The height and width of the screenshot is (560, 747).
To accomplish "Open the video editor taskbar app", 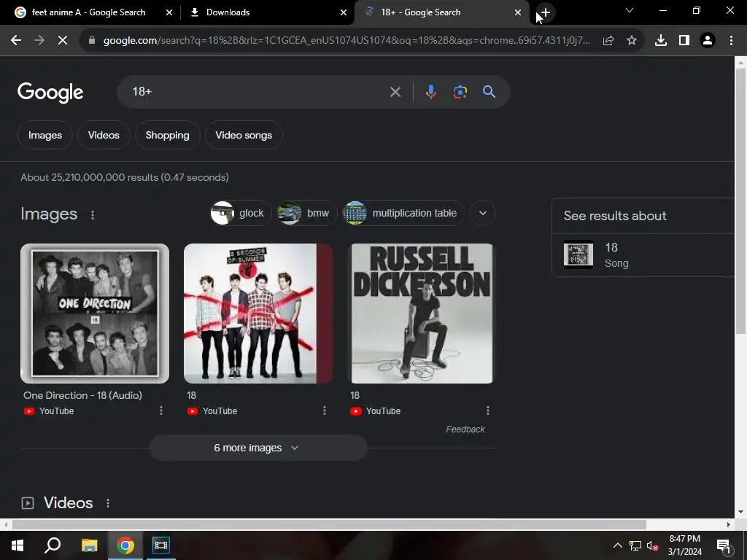I will click(161, 545).
